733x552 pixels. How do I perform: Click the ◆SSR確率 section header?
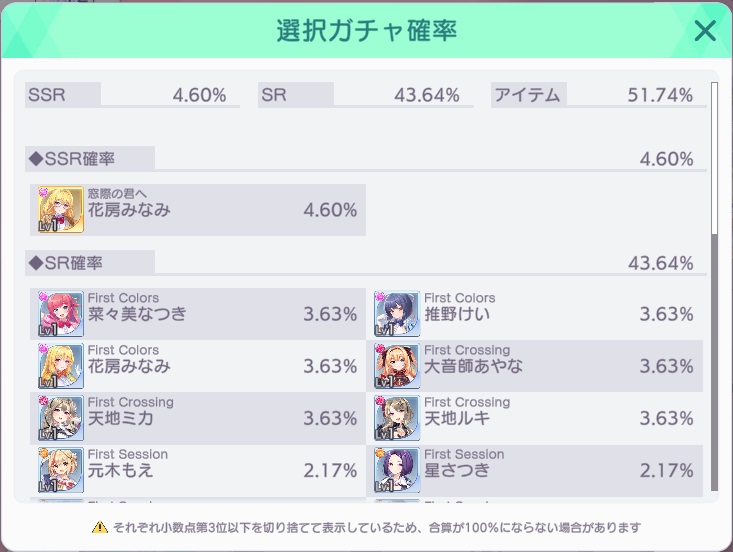click(x=90, y=159)
